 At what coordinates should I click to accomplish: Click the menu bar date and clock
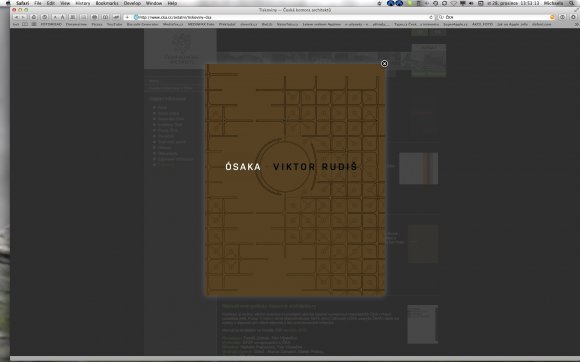pyautogui.click(x=513, y=3)
